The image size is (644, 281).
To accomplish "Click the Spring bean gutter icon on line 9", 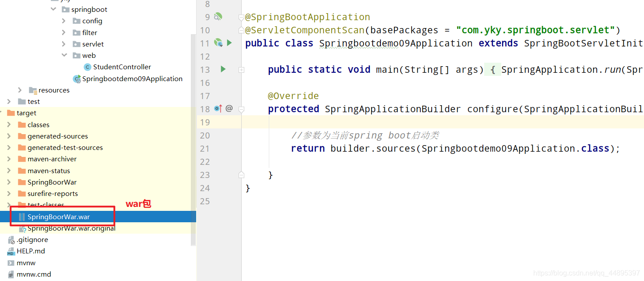I will point(218,17).
